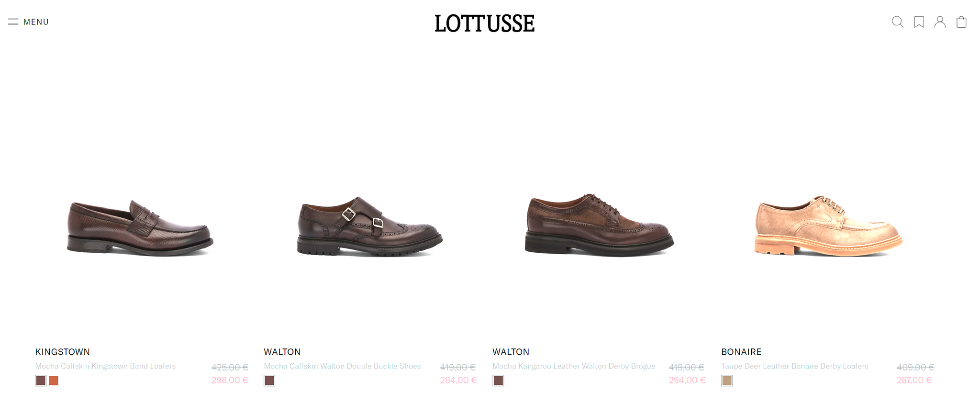Select Bonaire taupe color swatch
980x416 pixels.
[727, 381]
